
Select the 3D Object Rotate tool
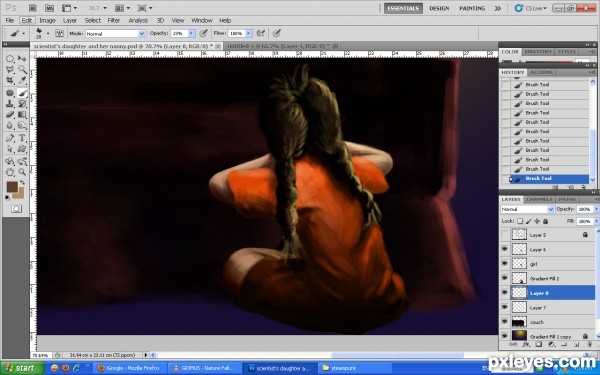pyautogui.click(x=10, y=161)
